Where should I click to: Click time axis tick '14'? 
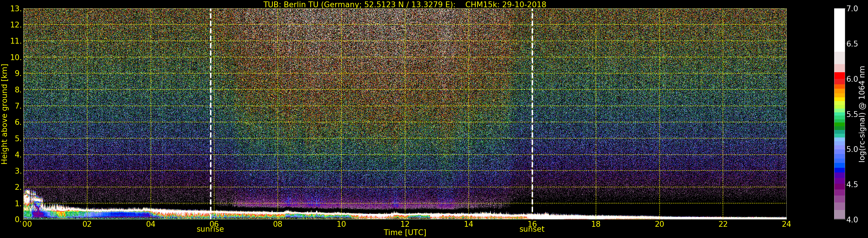[468, 224]
